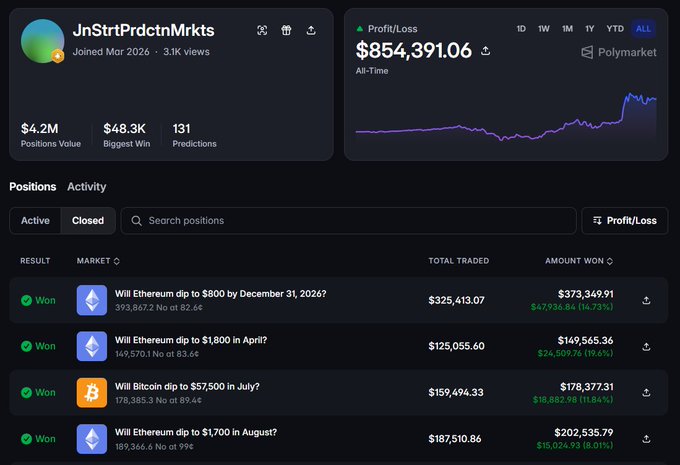Select the 1D chart range
Viewport: 680px width, 465px height.
[521, 29]
